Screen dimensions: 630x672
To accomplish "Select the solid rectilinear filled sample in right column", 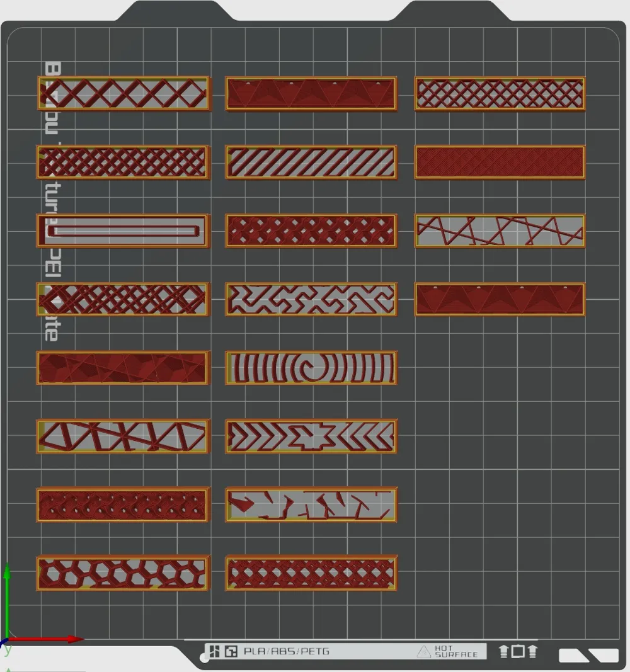I will [500, 162].
